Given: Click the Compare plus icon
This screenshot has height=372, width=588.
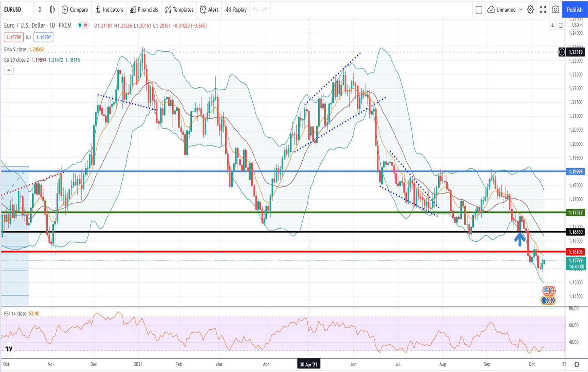Looking at the screenshot, I should coord(65,10).
